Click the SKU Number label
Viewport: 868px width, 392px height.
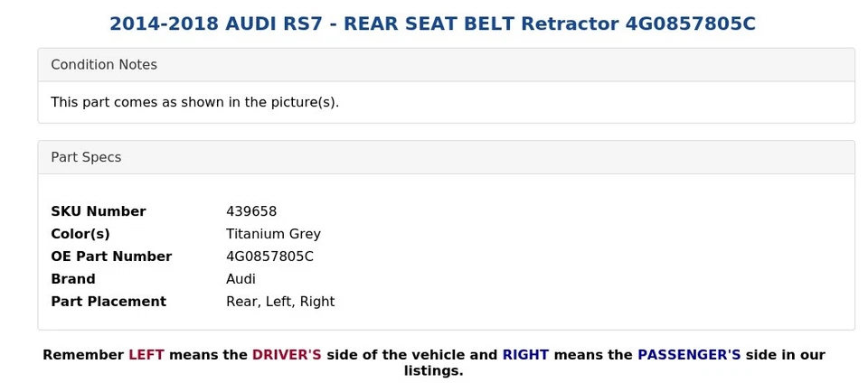click(98, 211)
